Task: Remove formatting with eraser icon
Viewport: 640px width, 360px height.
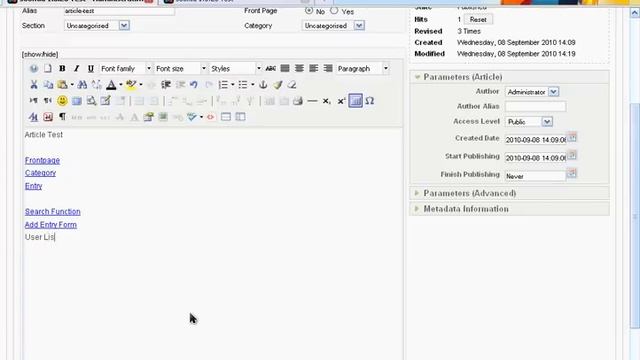Action: click(x=292, y=85)
